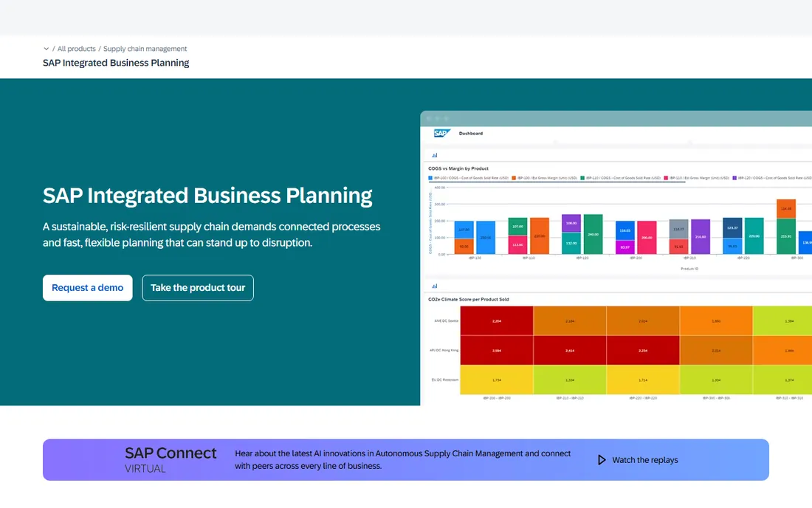
Task: Click the Watch the replays link
Action: [644, 460]
